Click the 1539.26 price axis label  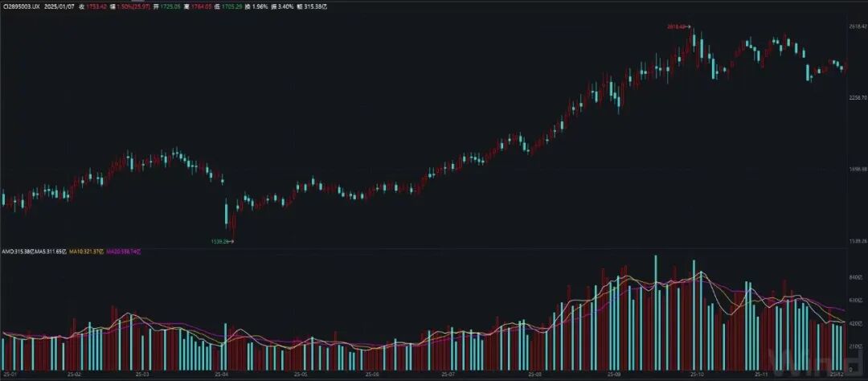(857, 241)
